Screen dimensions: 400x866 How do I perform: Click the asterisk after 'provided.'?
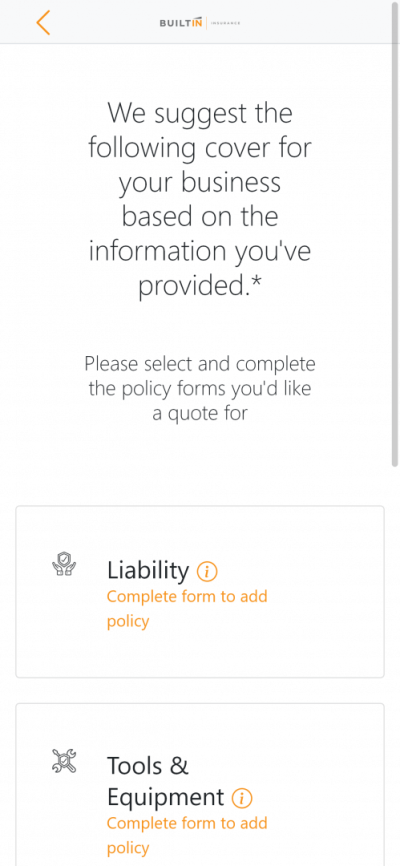[x=255, y=284]
